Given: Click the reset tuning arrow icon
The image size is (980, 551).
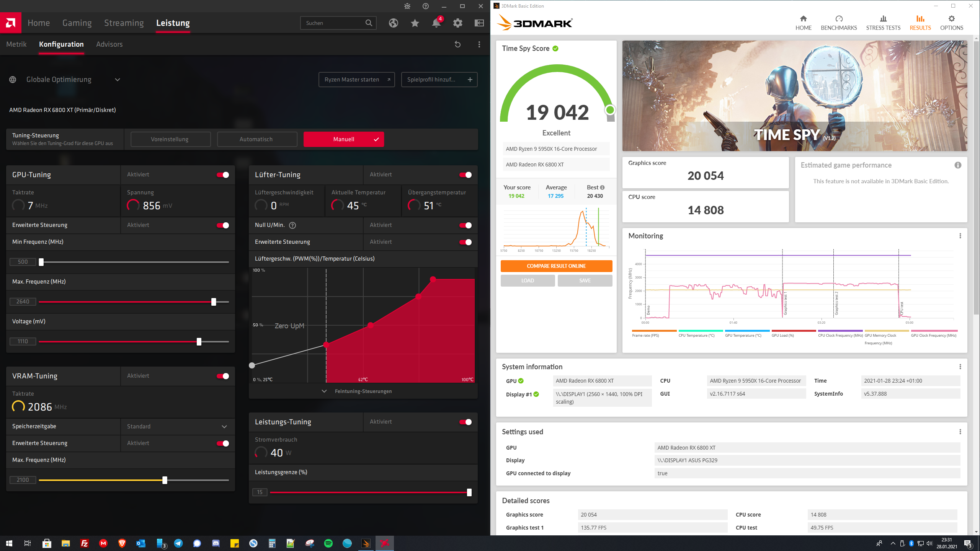Looking at the screenshot, I should click(x=457, y=44).
